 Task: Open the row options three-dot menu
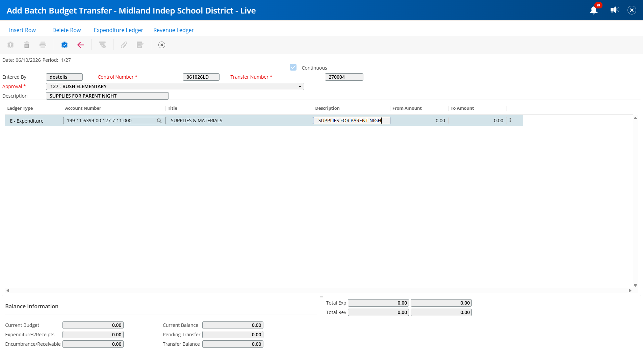pyautogui.click(x=510, y=120)
